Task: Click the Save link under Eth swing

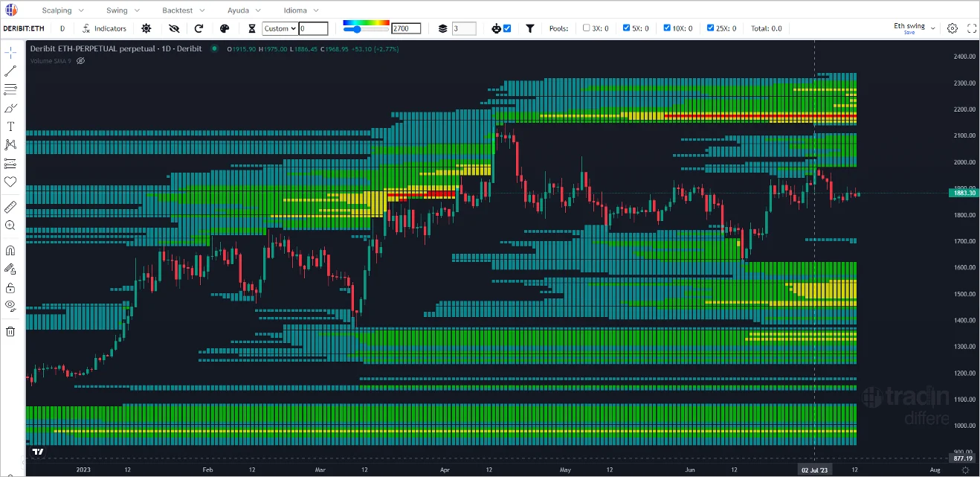Action: pyautogui.click(x=909, y=32)
